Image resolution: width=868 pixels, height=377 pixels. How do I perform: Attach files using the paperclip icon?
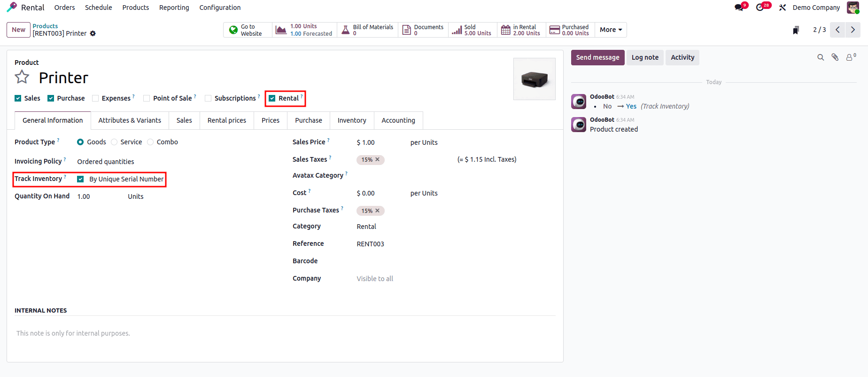tap(835, 57)
